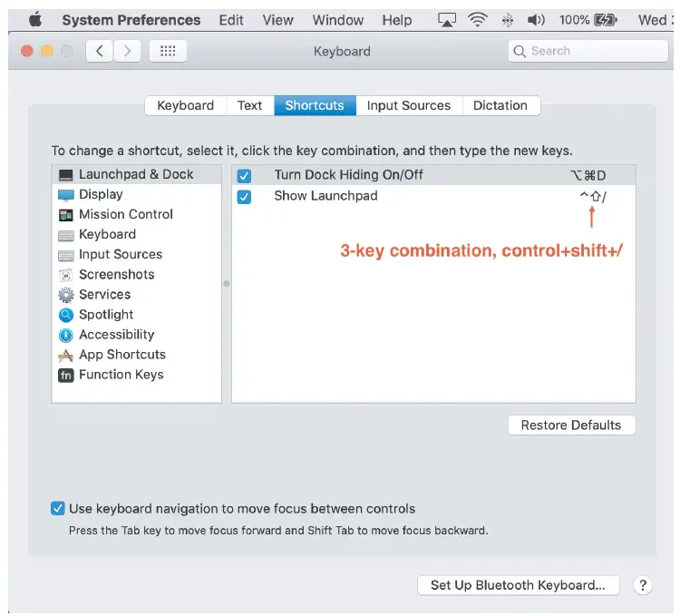
Task: Select Function Keys in category list
Action: [x=137, y=375]
